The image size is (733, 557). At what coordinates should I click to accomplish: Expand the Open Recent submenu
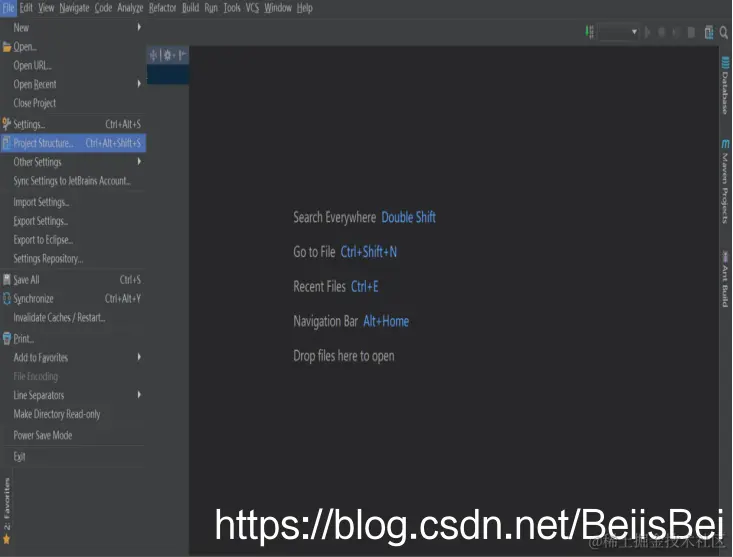click(73, 84)
